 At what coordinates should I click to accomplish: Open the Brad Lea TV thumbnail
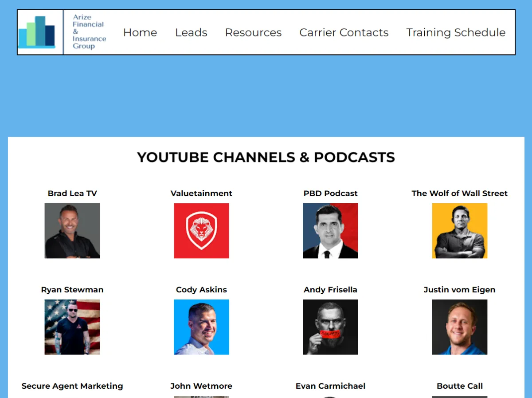pyautogui.click(x=72, y=231)
